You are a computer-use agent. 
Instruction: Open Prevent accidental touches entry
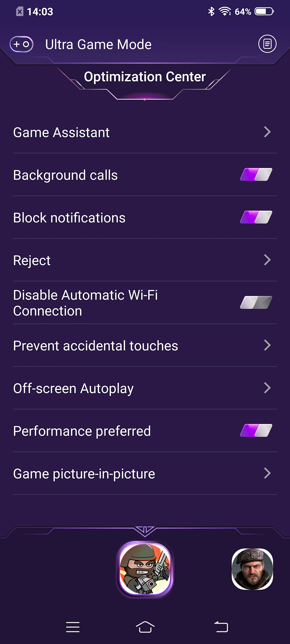[145, 345]
